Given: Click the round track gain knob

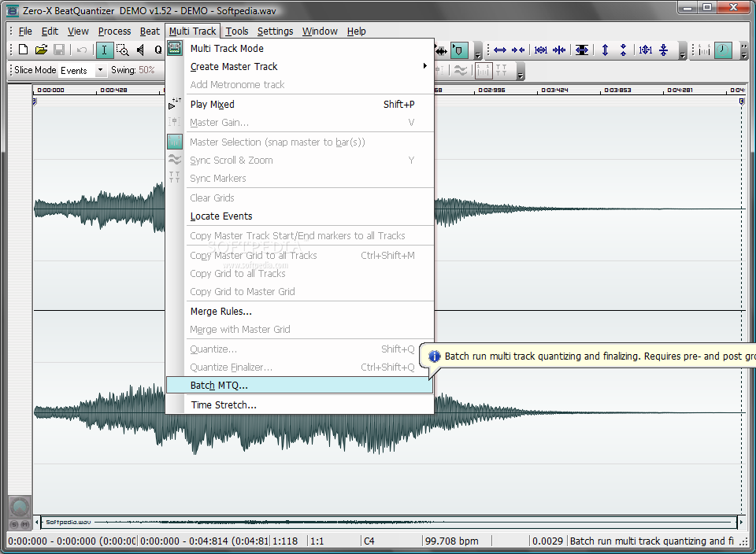Looking at the screenshot, I should point(20,507).
